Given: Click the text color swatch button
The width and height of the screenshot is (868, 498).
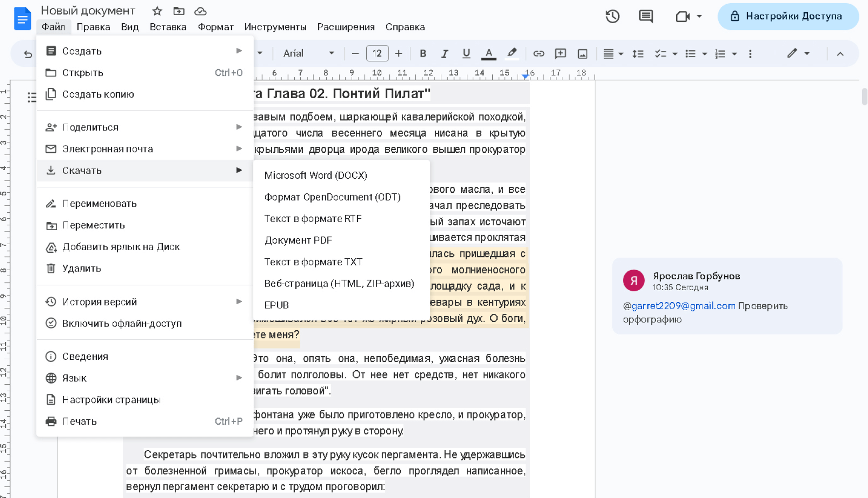Looking at the screenshot, I should [489, 54].
